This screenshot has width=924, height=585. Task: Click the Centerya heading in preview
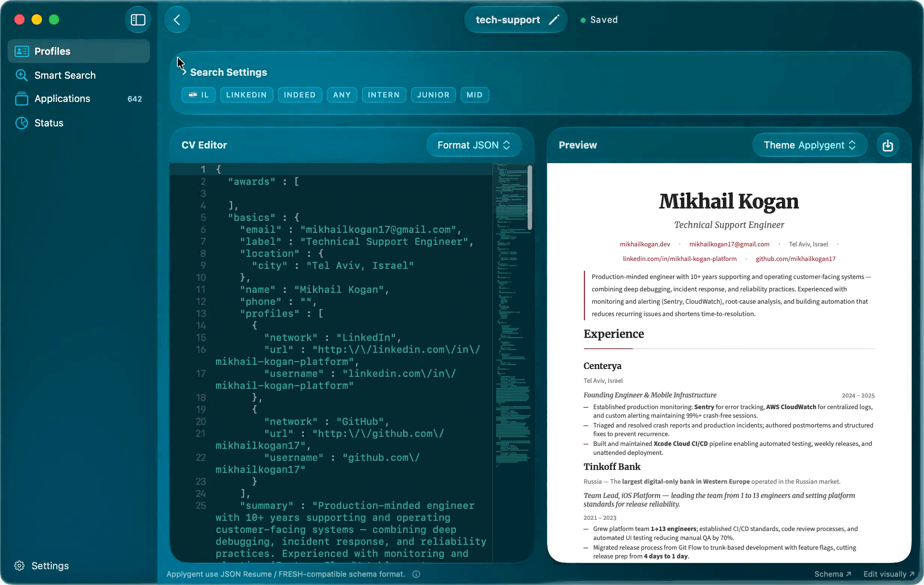click(603, 366)
